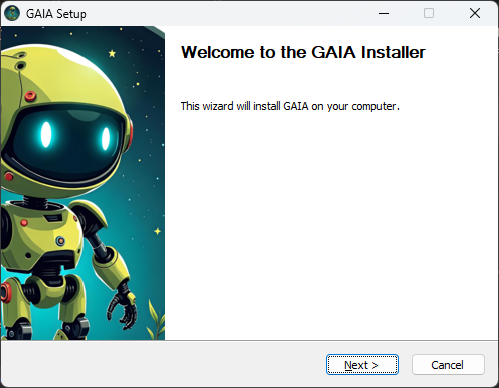Open the GAIA Setup title bar icon

pyautogui.click(x=12, y=13)
